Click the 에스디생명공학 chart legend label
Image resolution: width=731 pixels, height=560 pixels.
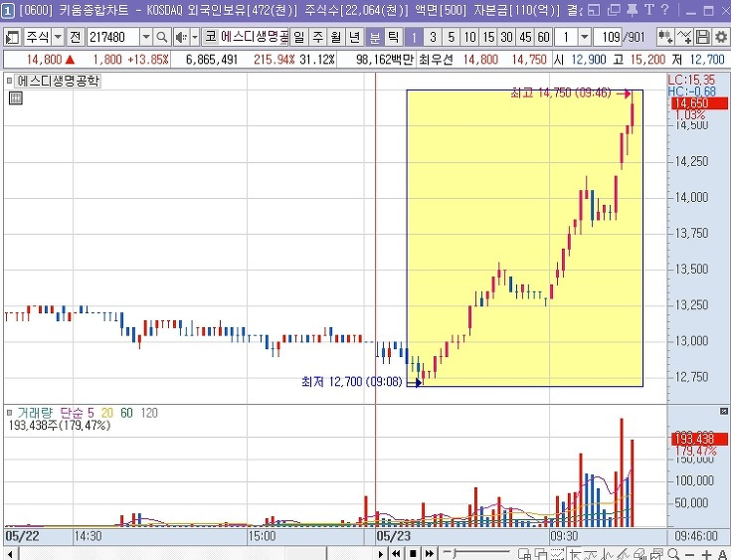[x=59, y=82]
